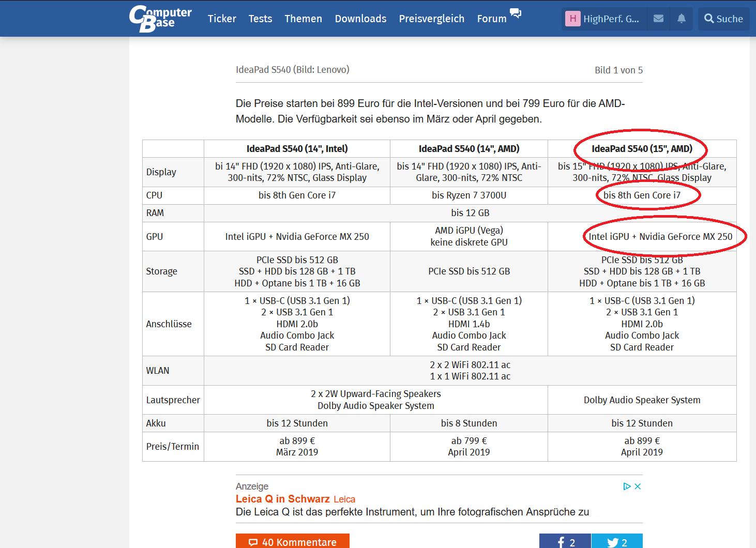Click the CPU row label
The height and width of the screenshot is (548, 756).
pyautogui.click(x=154, y=195)
